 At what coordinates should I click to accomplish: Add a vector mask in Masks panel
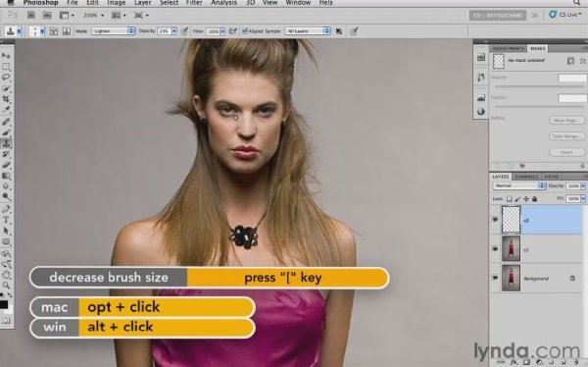click(582, 61)
